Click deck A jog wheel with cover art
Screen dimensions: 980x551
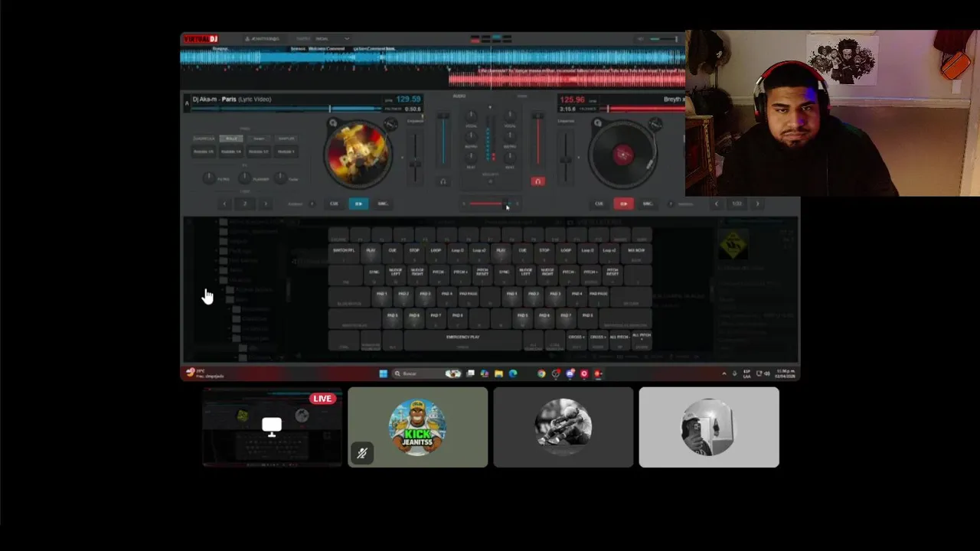point(358,155)
